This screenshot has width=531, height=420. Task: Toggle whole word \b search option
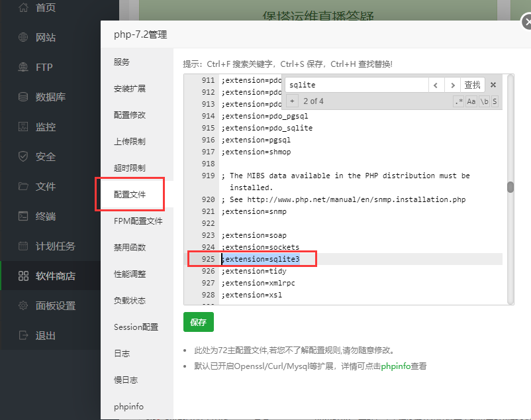(484, 101)
